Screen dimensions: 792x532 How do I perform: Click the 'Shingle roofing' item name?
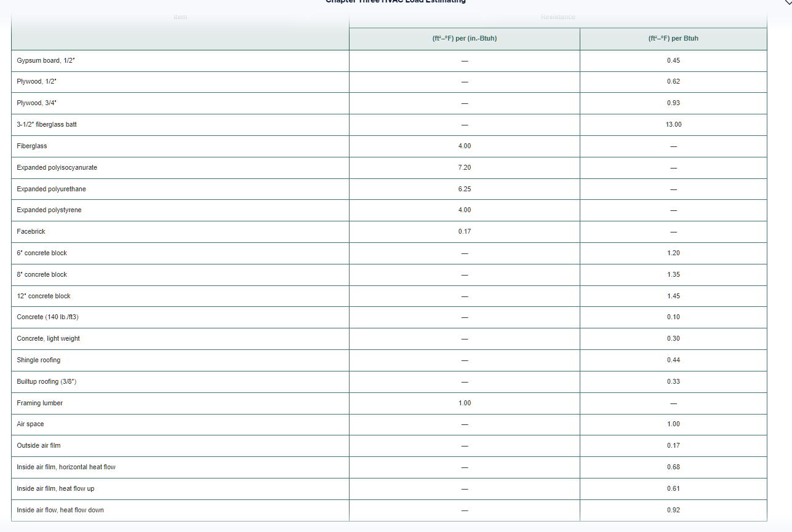(x=39, y=360)
